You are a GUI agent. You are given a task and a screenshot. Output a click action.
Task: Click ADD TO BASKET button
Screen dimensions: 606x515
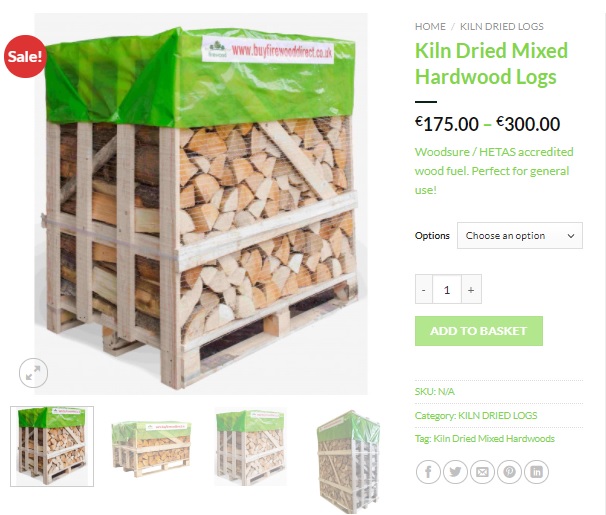click(479, 331)
